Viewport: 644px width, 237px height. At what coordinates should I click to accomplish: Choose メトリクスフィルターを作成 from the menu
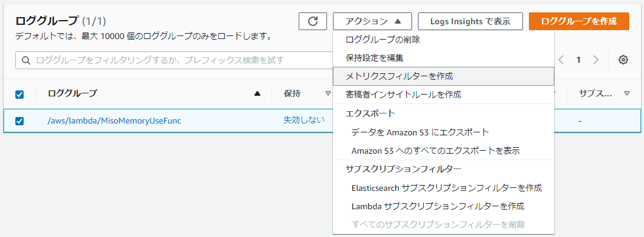399,76
